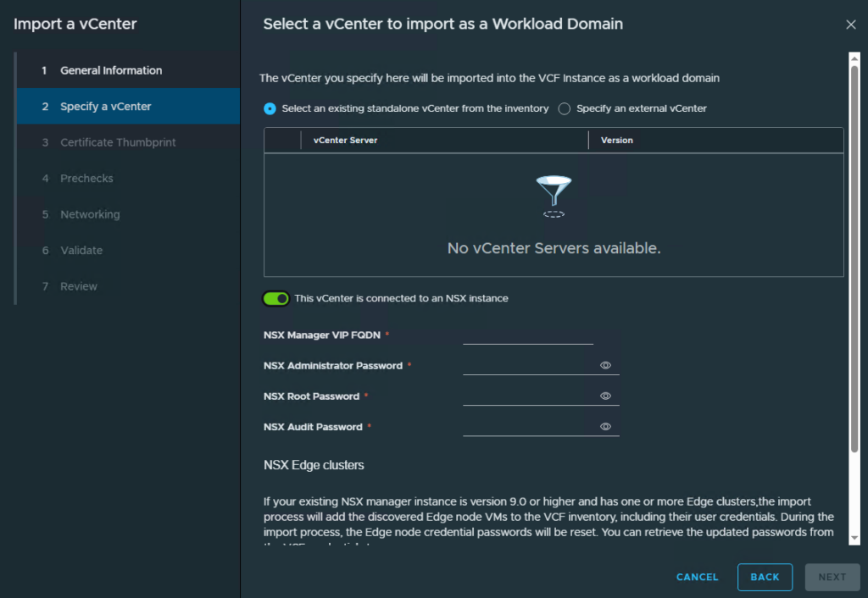Select the Certificate Thumbprint step
This screenshot has width=868, height=598.
118,142
